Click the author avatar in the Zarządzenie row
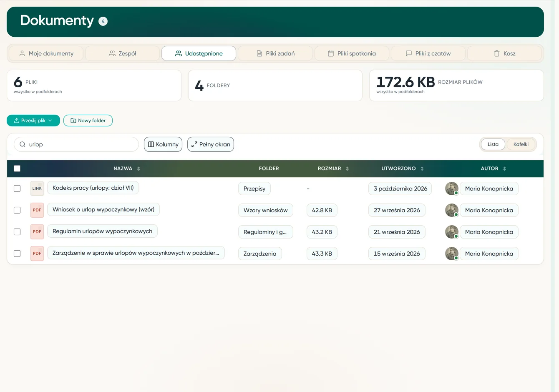 point(452,254)
